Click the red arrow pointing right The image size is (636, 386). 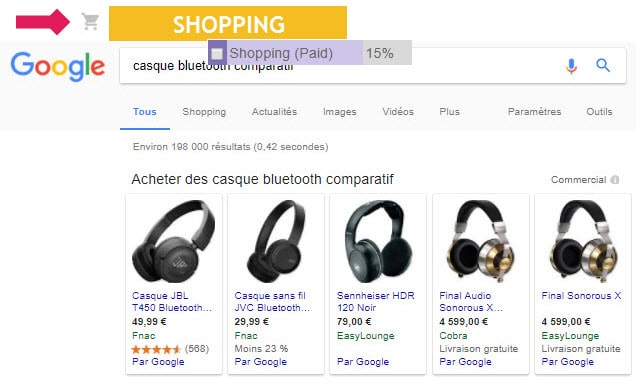click(x=43, y=22)
